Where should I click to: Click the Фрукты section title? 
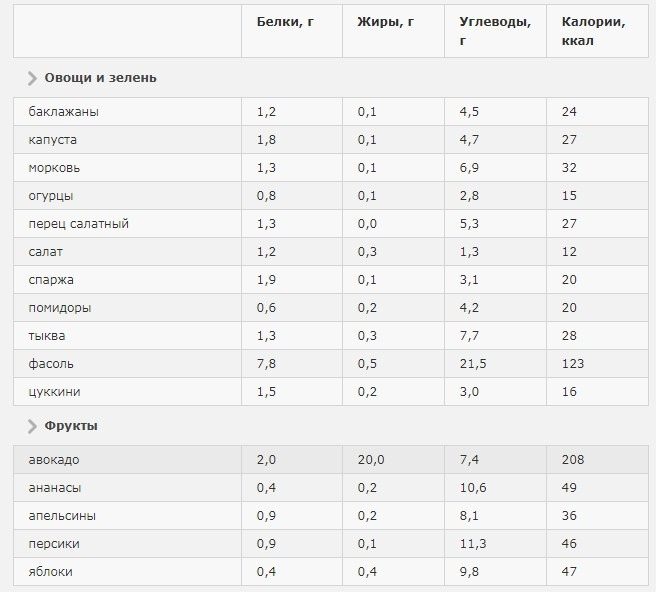coord(71,426)
